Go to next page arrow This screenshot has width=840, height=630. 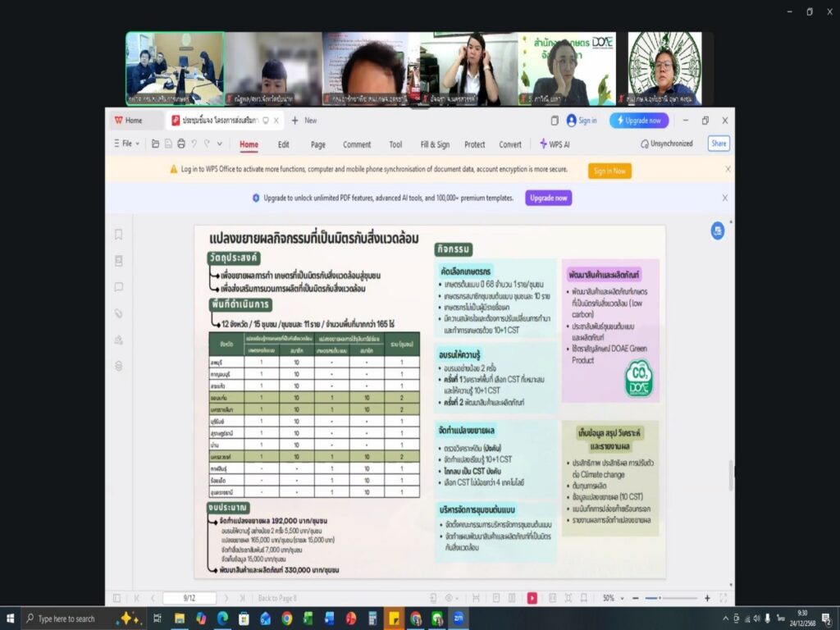coord(226,598)
